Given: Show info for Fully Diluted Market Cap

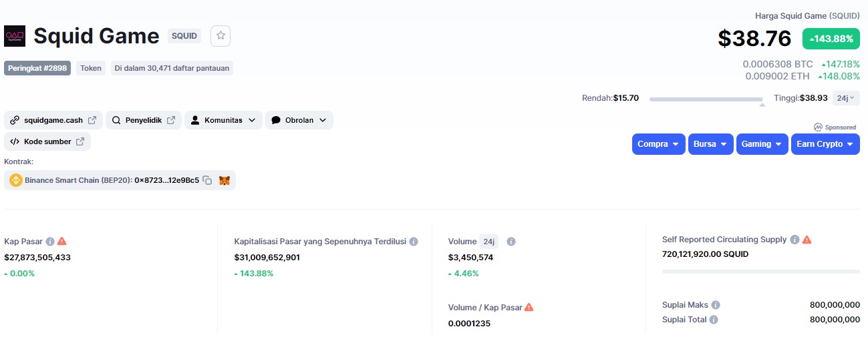Looking at the screenshot, I should (x=414, y=242).
